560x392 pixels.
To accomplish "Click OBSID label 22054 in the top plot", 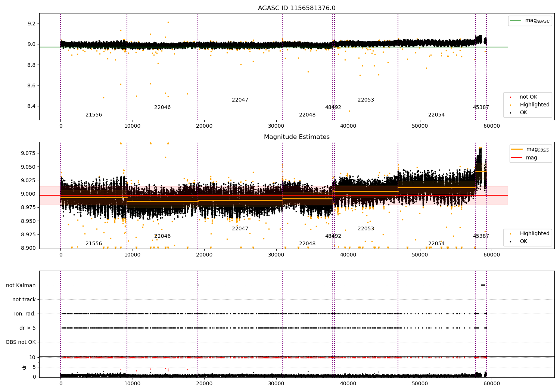I will tap(436, 115).
